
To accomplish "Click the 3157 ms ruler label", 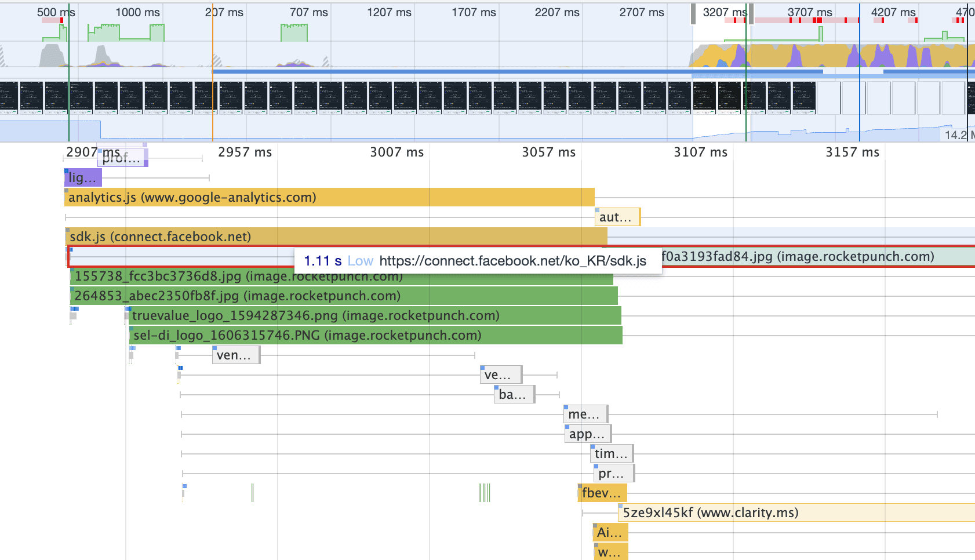I will pyautogui.click(x=853, y=152).
